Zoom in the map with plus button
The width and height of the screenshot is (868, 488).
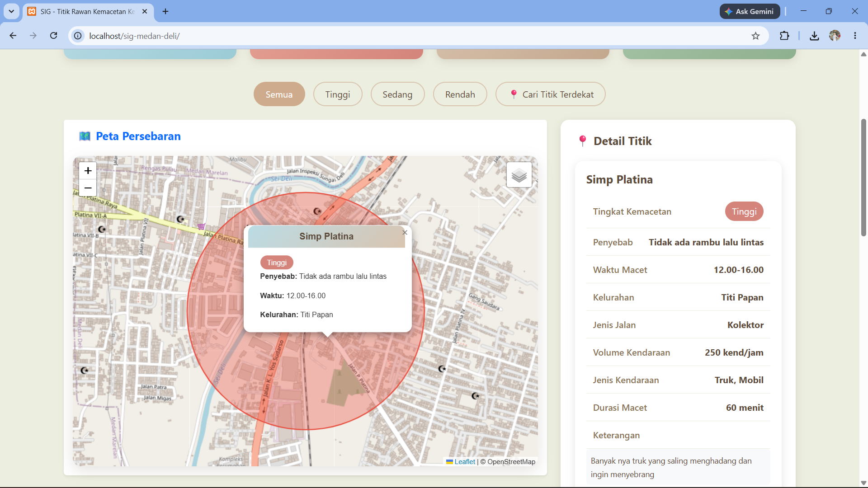click(x=88, y=171)
